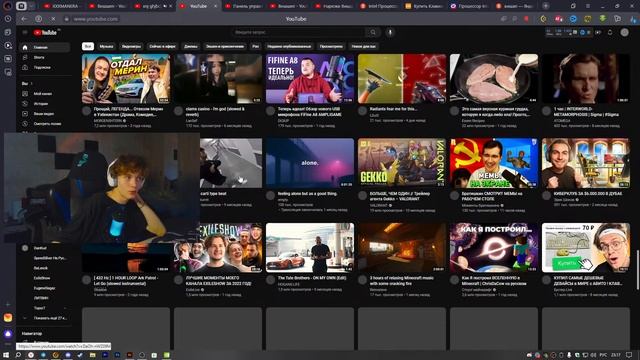Image resolution: width=640 pixels, height=360 pixels.
Task: Open the chicken breast cooking video thumbnail
Action: pyautogui.click(x=494, y=78)
